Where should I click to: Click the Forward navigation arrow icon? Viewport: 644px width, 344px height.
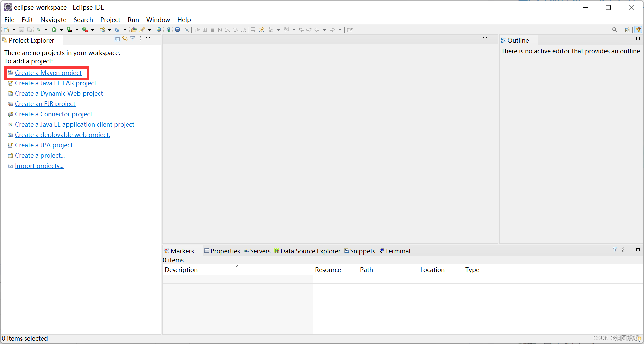pos(332,30)
